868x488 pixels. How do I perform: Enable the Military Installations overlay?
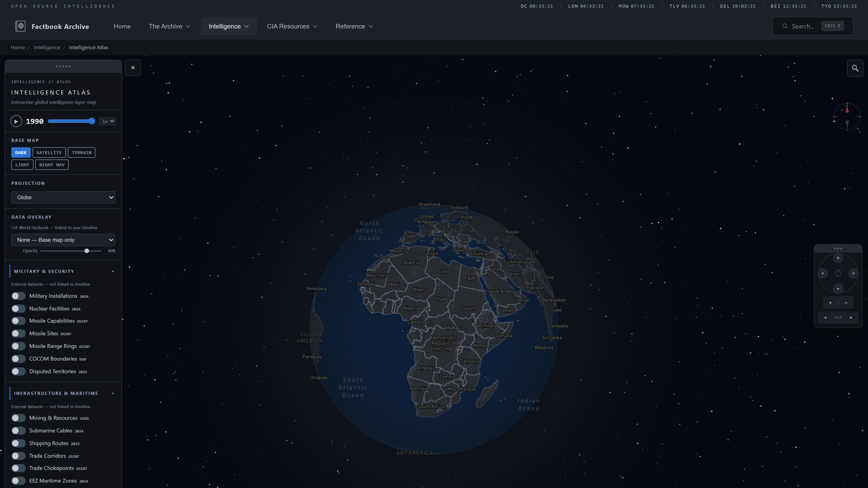(19, 296)
